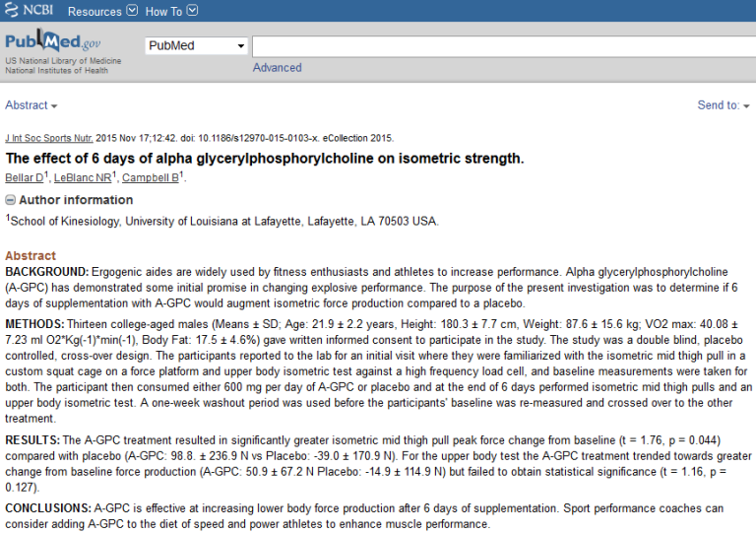Open author Campbell B link

pos(151,178)
